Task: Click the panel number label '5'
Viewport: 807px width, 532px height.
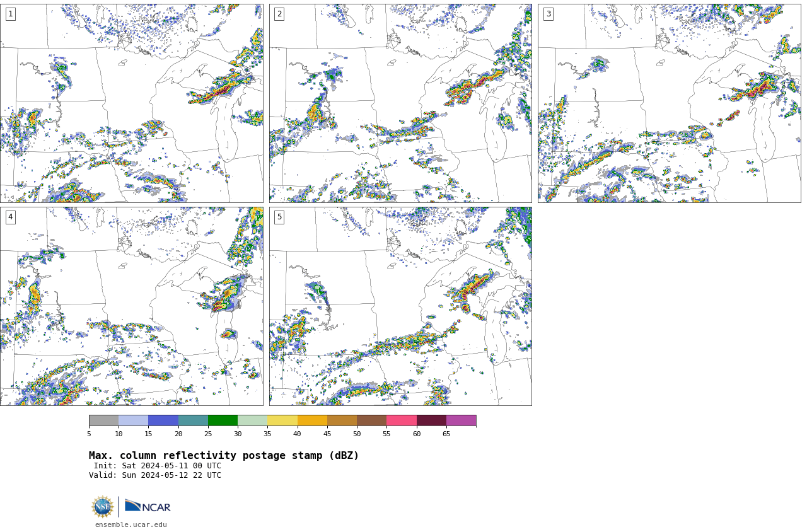Action: [x=279, y=217]
